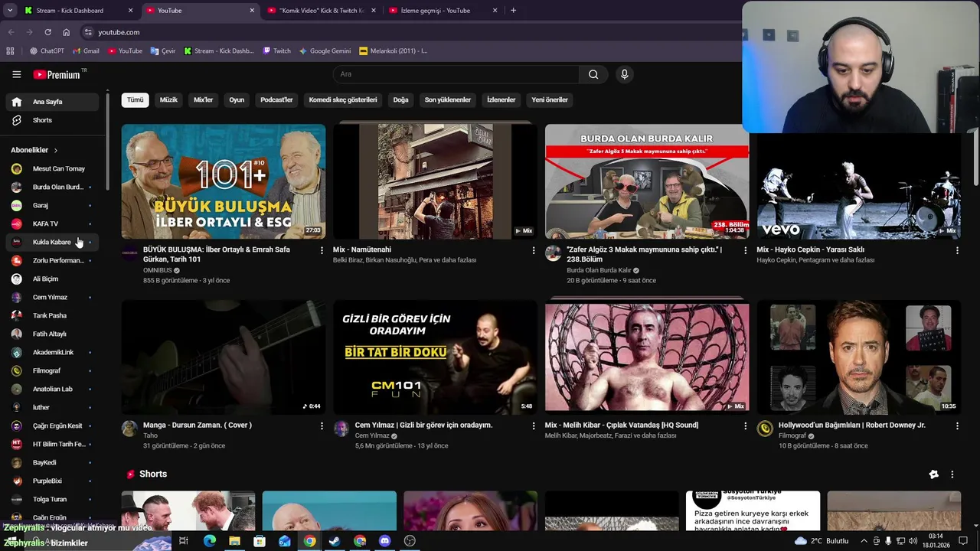Reload the page in Chrome
980x551 pixels.
tap(47, 32)
